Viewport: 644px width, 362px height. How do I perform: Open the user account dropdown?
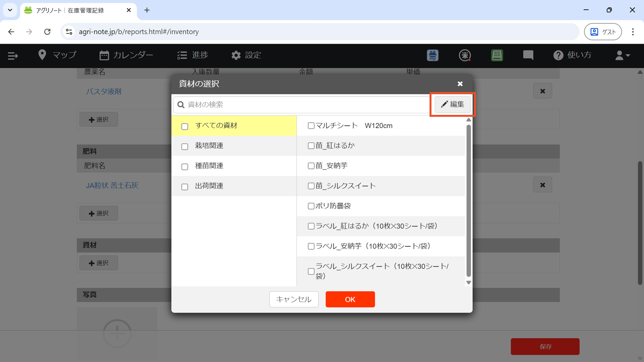coord(622,55)
